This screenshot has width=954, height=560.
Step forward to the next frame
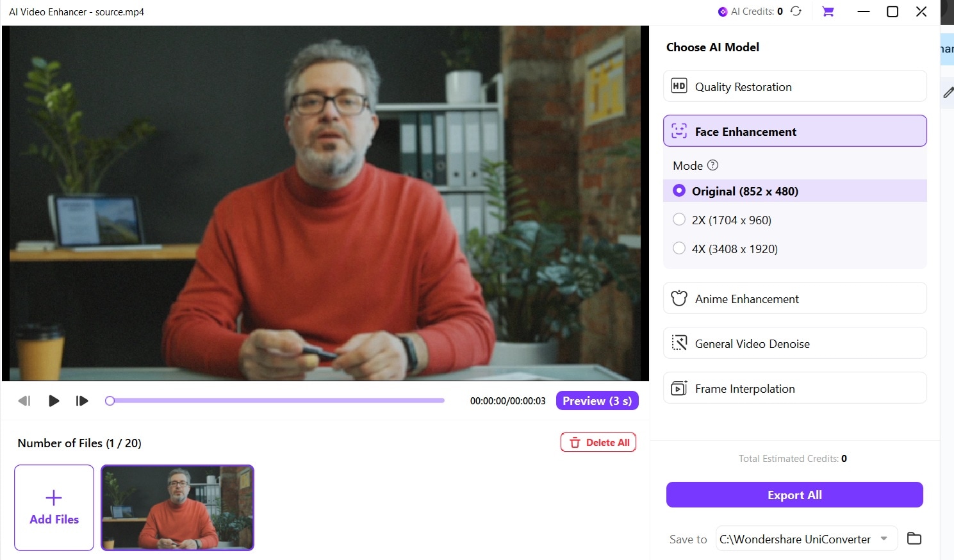pyautogui.click(x=82, y=401)
